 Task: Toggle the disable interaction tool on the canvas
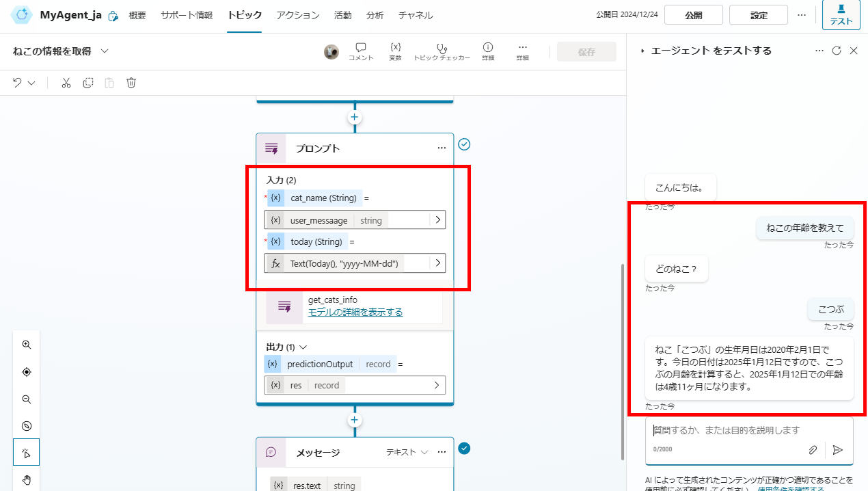pyautogui.click(x=26, y=425)
